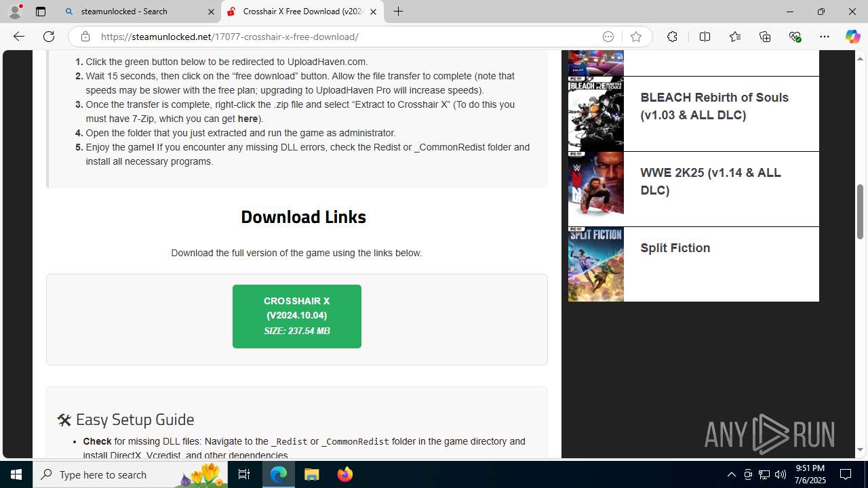Show hidden system tray icons

731,474
